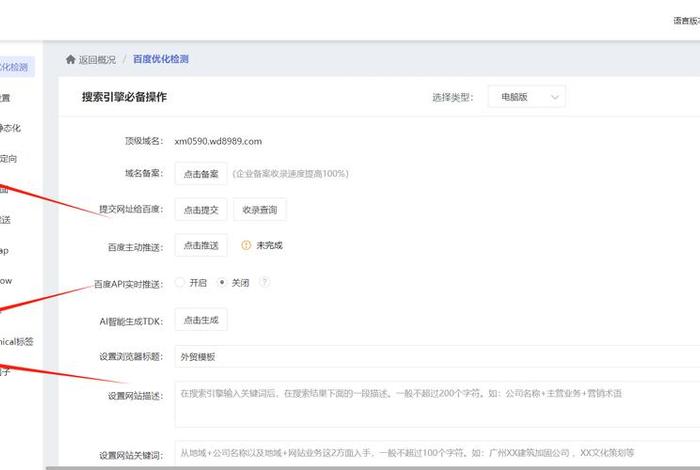700x470 pixels.
Task: Focus the 设置浏览器标题 input field
Action: point(438,357)
